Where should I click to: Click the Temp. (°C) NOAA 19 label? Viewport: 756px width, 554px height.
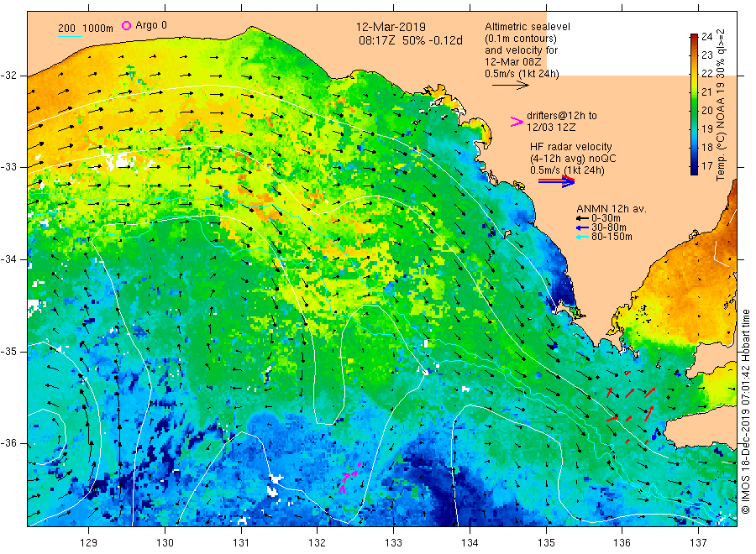(721, 105)
